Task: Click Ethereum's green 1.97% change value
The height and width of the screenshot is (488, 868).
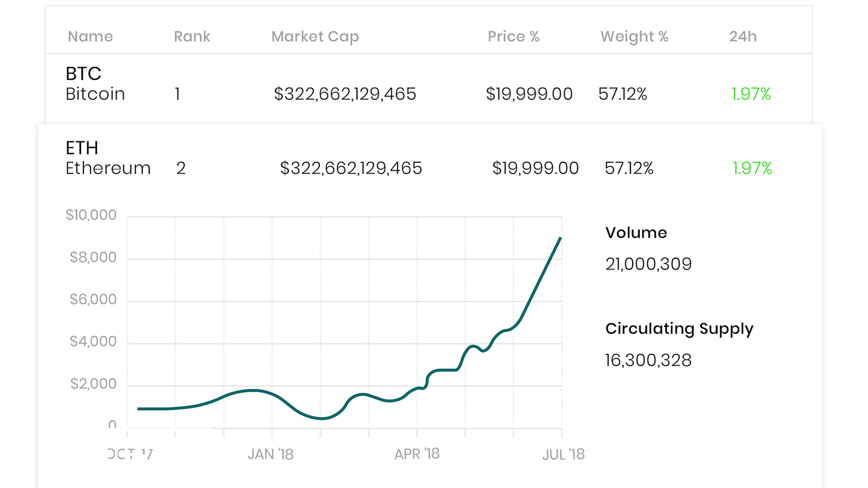Action: click(x=751, y=168)
